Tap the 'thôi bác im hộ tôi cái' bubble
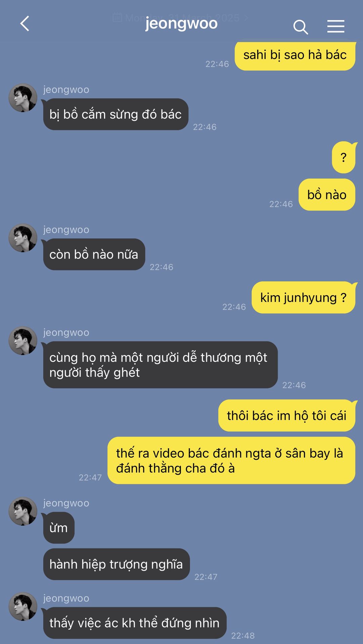The height and width of the screenshot is (644, 363). [x=286, y=416]
